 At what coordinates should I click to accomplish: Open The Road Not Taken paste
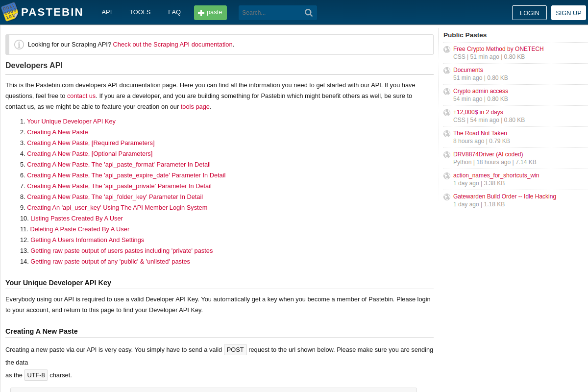click(480, 133)
